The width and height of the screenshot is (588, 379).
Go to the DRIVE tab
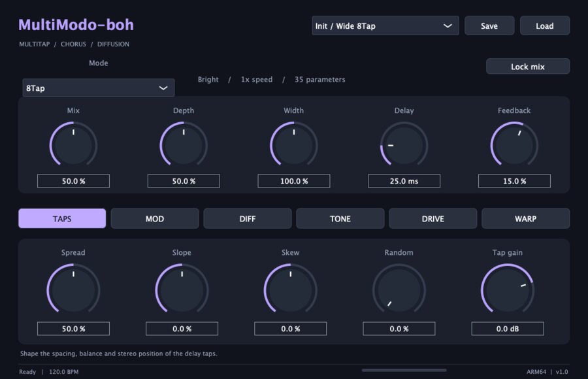click(433, 218)
